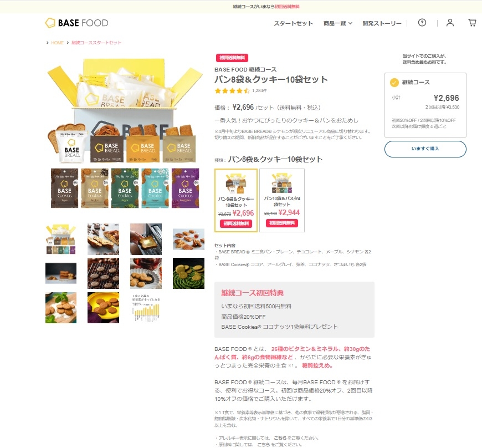This screenshot has width=482, height=448.
Task: Expand the 商品一覧 dropdown menu
Action: click(338, 23)
